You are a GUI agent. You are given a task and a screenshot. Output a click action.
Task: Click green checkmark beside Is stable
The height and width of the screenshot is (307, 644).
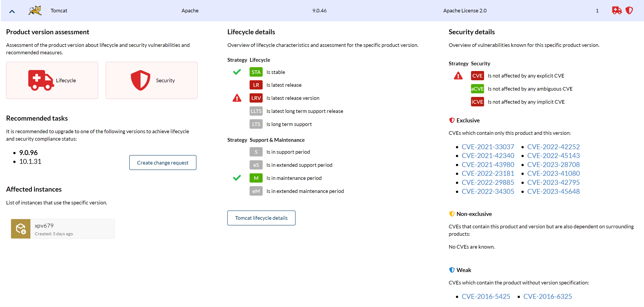[237, 72]
